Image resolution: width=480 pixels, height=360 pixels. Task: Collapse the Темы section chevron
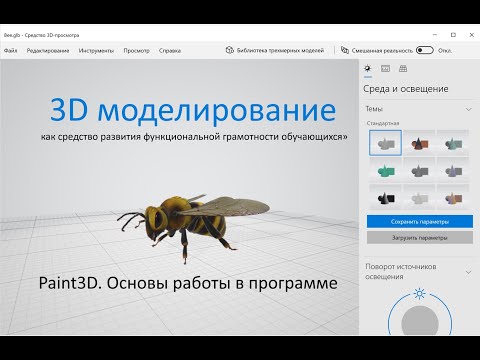[468, 109]
